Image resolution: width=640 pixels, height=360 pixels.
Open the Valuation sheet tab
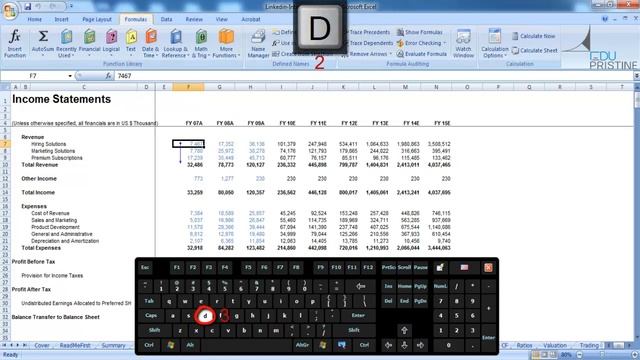tap(555, 345)
